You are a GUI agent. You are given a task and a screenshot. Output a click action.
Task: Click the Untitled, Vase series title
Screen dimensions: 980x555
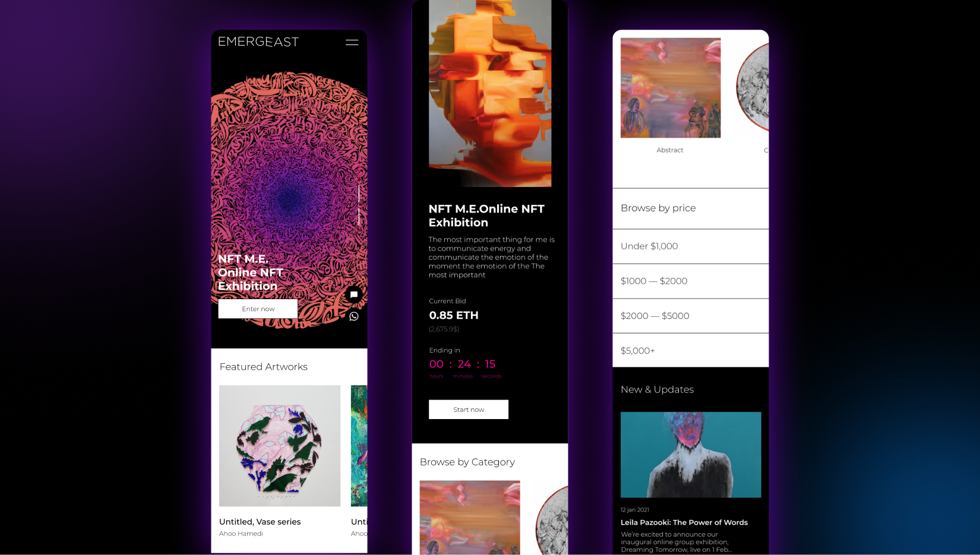[260, 522]
